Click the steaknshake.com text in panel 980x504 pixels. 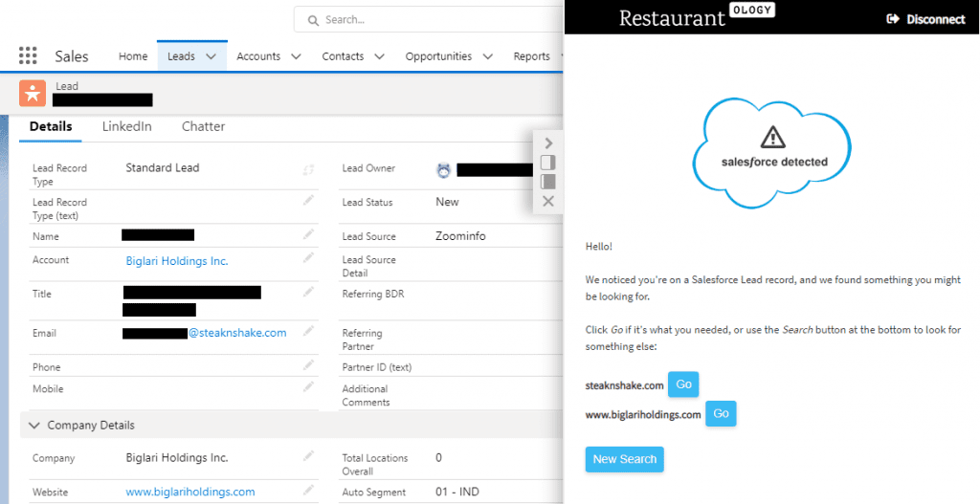tap(624, 385)
